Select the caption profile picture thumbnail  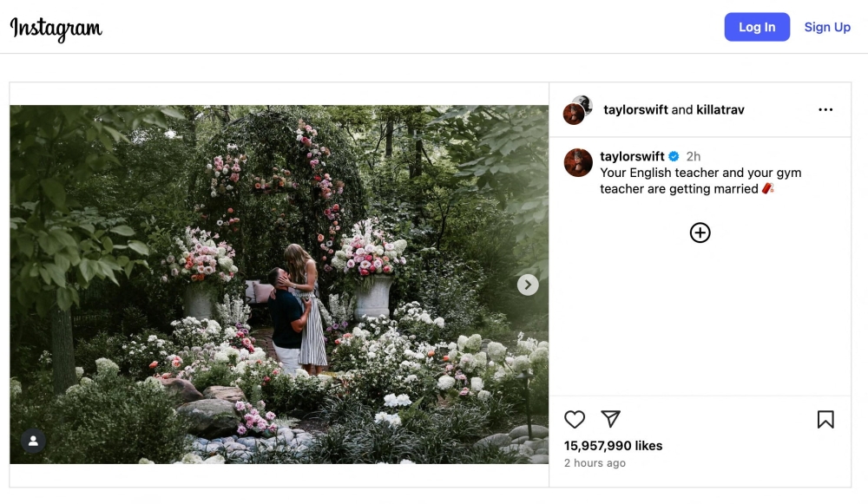coord(578,163)
